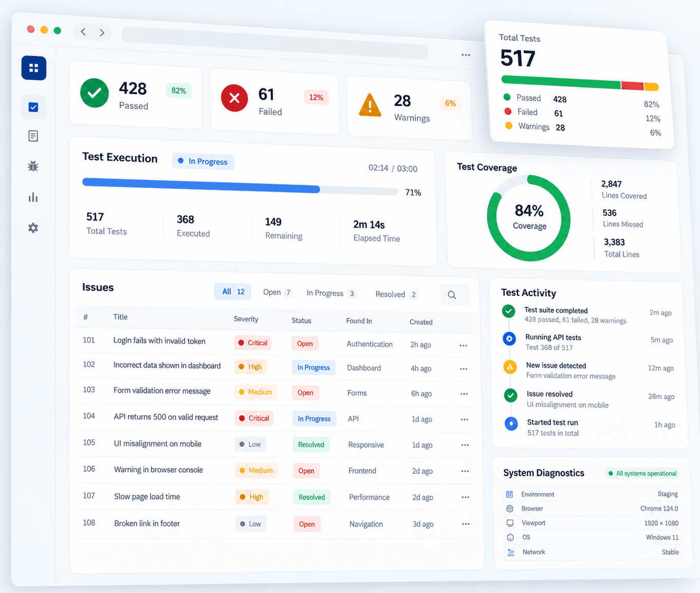
Task: Switch to the In Progress 3 issues tab
Action: coord(331,293)
